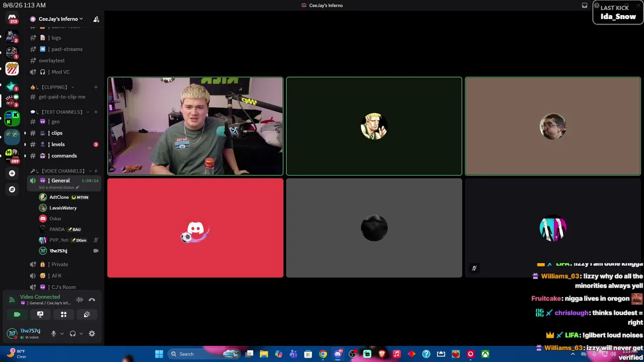Open Brave browser from taskbar
This screenshot has height=362, width=644.
click(382, 354)
